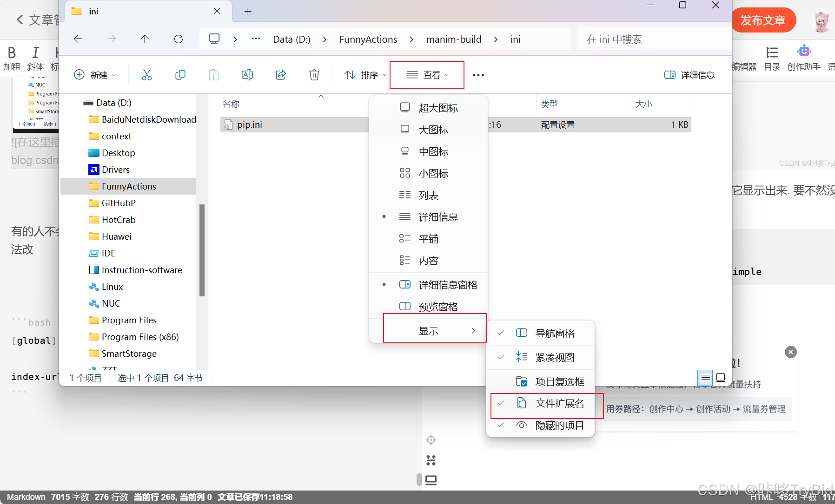This screenshot has width=835, height=504.
Task: Click the navigation pane vertical scrollbar
Action: 202,250
